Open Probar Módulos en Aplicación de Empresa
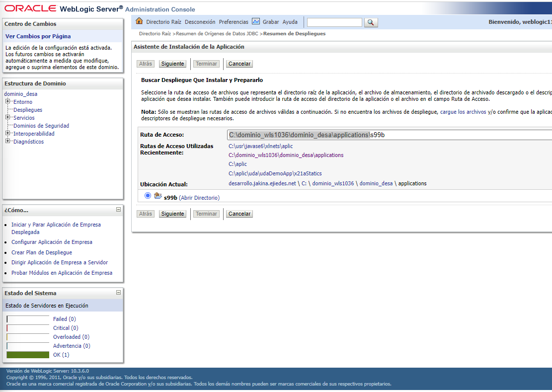Image resolution: width=552 pixels, height=392 pixels. click(x=62, y=273)
